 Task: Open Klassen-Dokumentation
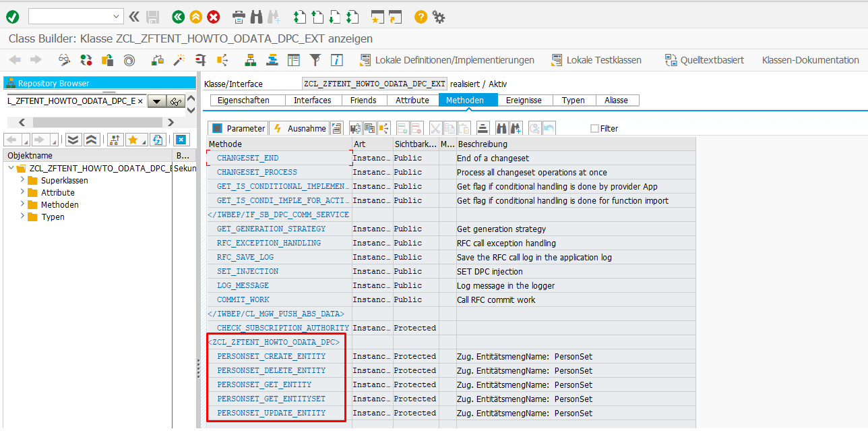tap(811, 60)
